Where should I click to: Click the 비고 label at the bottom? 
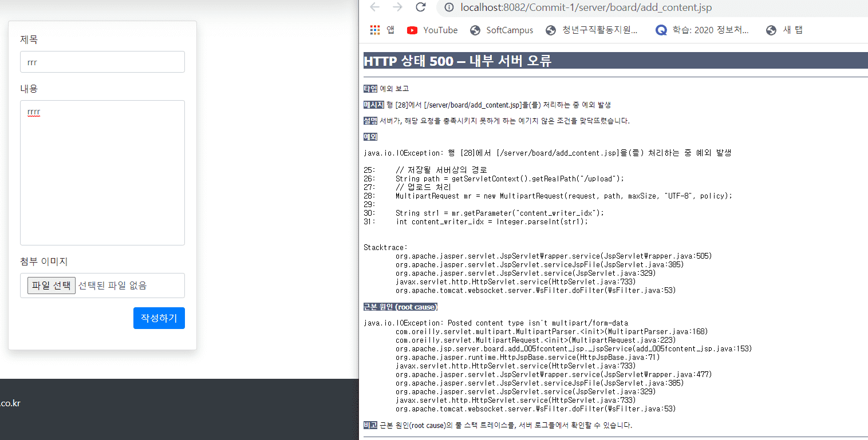tap(370, 425)
